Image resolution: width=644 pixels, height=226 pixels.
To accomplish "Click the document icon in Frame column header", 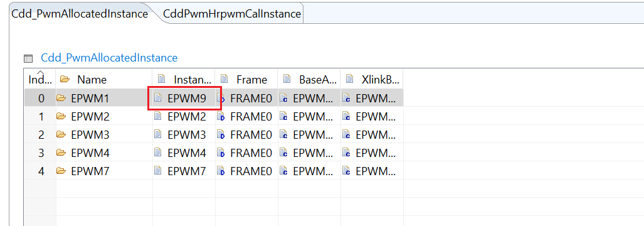I will (224, 79).
